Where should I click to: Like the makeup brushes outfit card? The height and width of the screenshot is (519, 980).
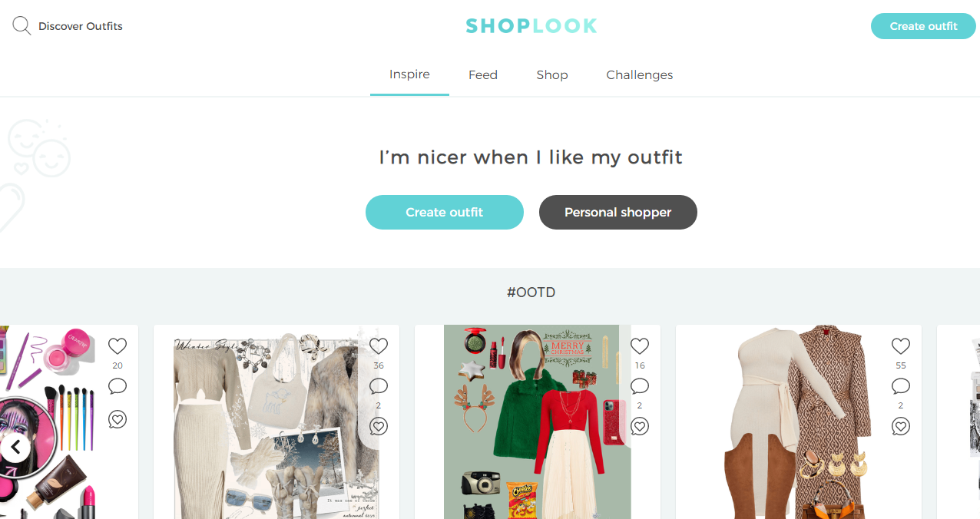118,346
